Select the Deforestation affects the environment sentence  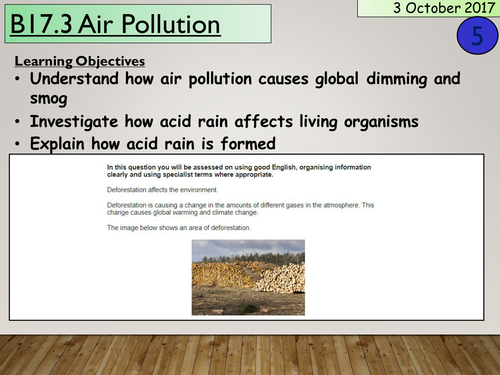tap(162, 190)
